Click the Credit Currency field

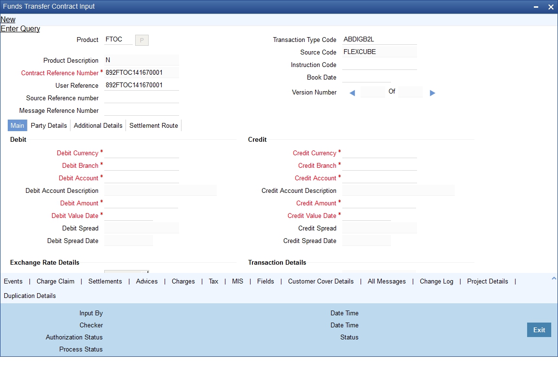coord(379,153)
